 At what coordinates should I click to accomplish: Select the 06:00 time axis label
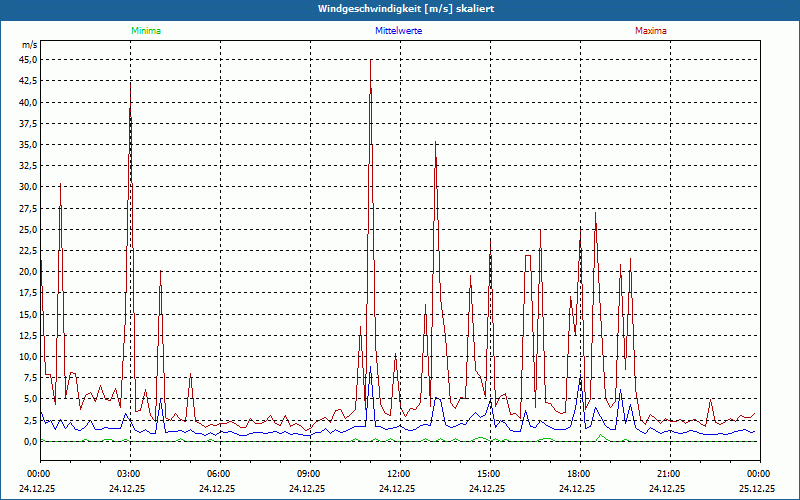coord(219,473)
